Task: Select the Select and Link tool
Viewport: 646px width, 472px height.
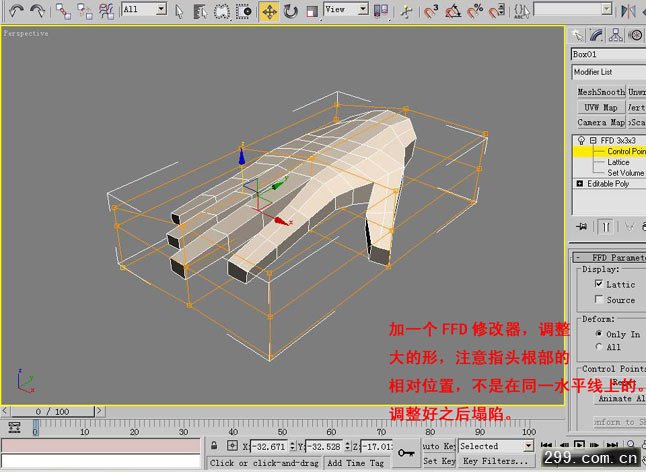Action: tap(63, 12)
